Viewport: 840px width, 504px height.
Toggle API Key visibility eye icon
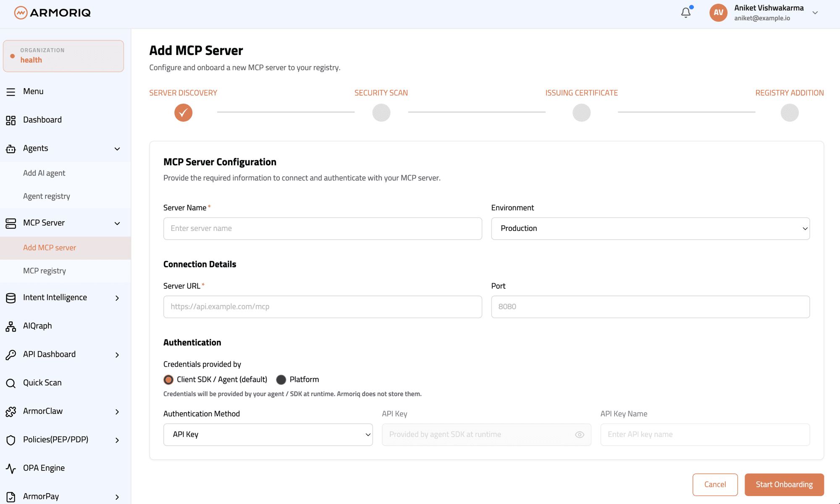tap(580, 435)
